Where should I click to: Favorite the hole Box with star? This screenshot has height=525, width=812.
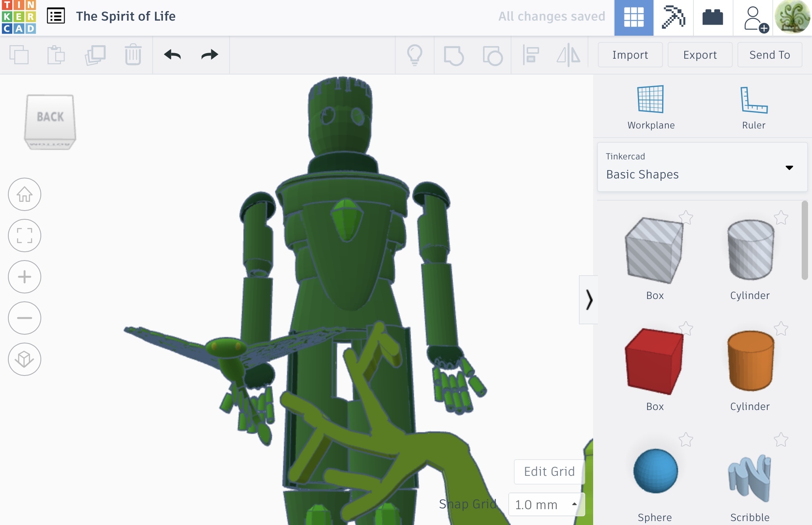[686, 217]
